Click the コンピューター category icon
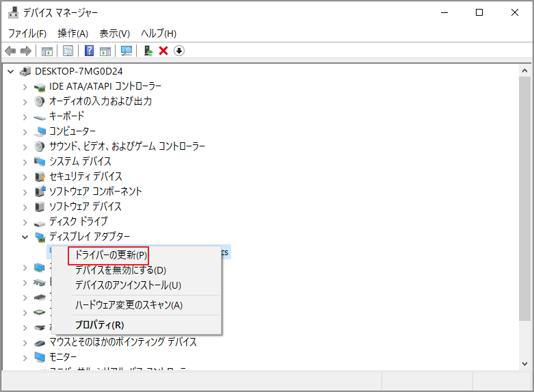 40,131
